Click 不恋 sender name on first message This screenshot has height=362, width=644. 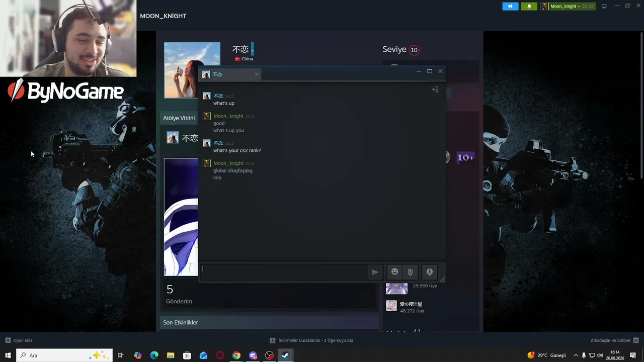218,96
